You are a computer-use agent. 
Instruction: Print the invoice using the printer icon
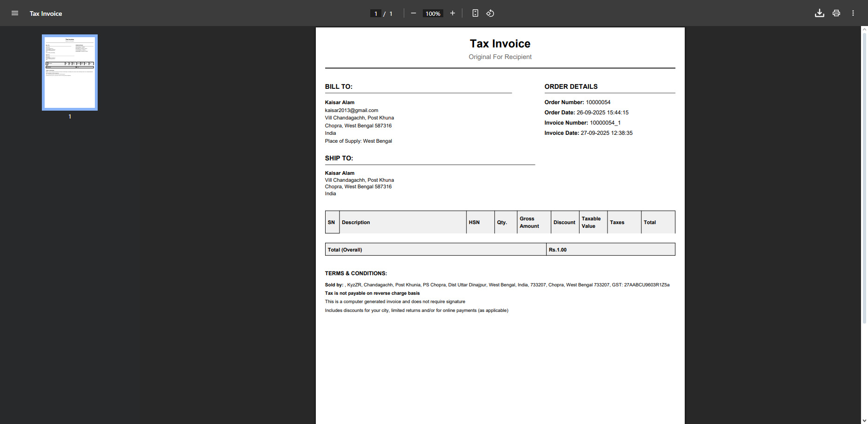tap(836, 13)
